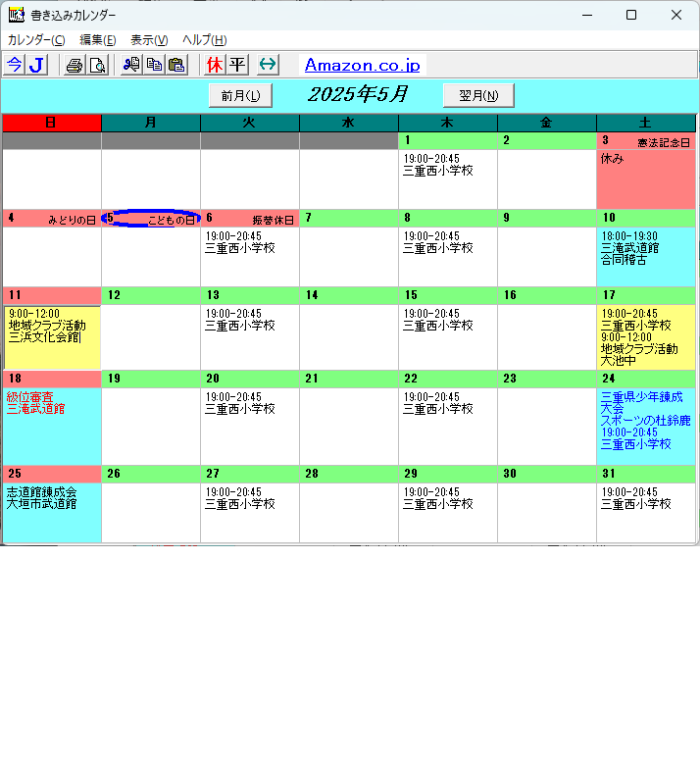The height and width of the screenshot is (762, 700).
Task: Click the blue J toolbar icon
Action: tap(36, 65)
